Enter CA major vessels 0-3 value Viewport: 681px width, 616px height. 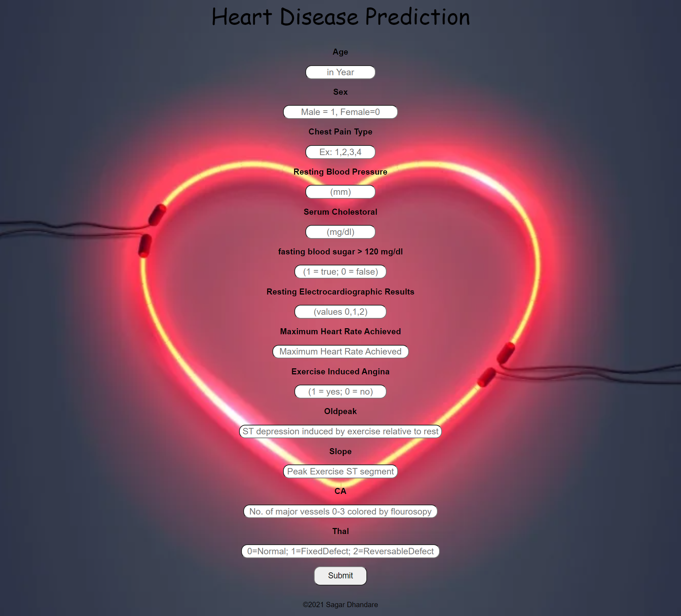tap(340, 511)
